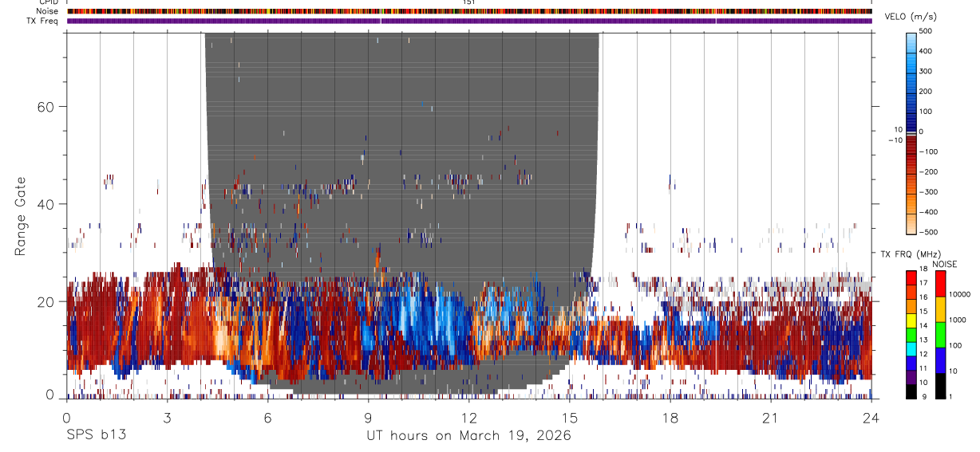
Task: Click the 10000 label on NOISE legend
Action: point(958,294)
